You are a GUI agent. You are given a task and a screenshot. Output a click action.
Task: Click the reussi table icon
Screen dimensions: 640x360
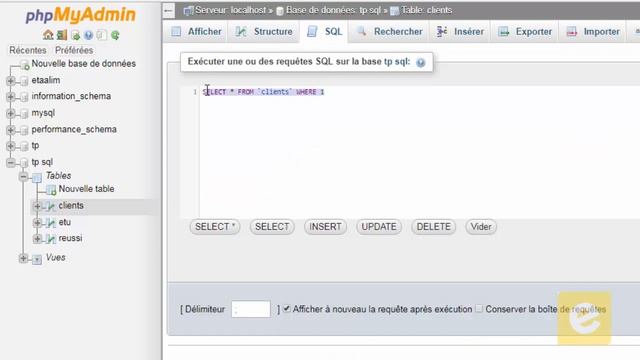pyautogui.click(x=51, y=238)
